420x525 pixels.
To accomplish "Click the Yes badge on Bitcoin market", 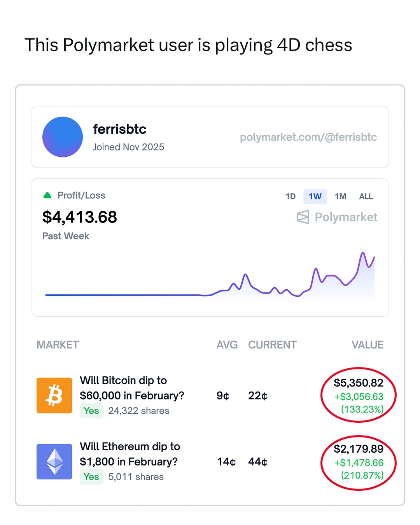I will point(91,411).
